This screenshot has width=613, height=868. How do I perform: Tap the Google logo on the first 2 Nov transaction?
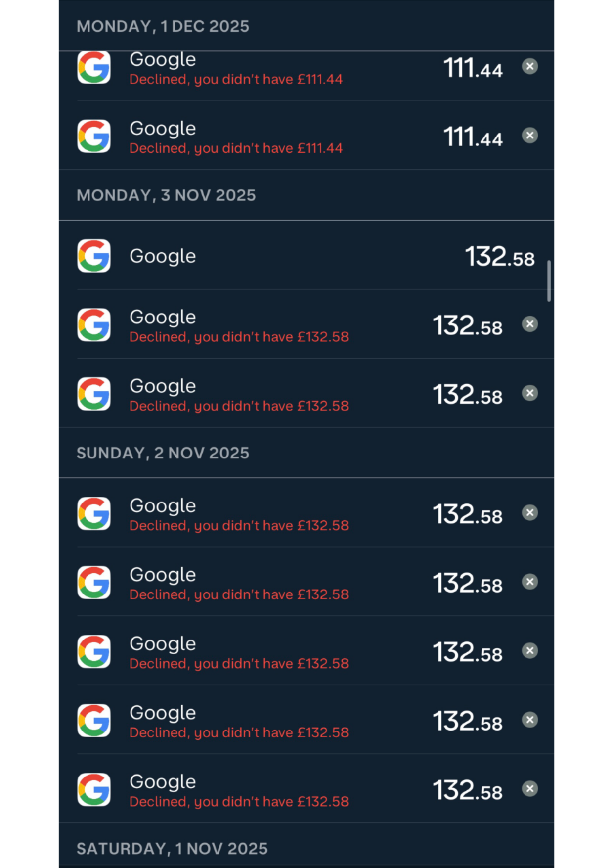94,513
